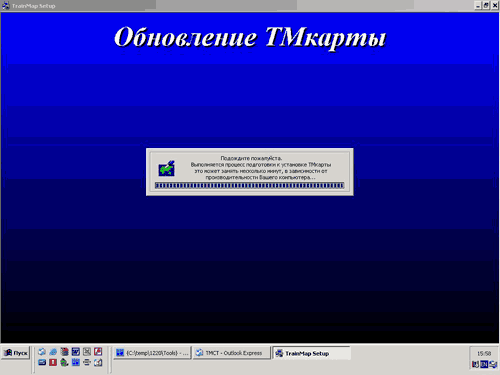This screenshot has width=500, height=375.
Task: Click the blue commander quick launch icon
Action: coord(76,362)
